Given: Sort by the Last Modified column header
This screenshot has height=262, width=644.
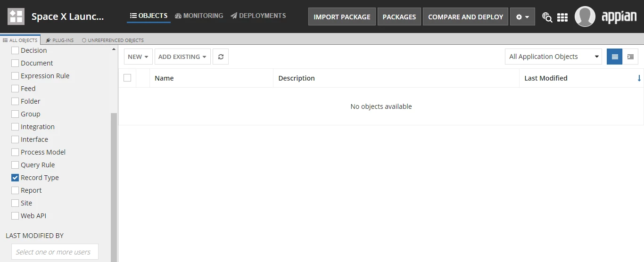Looking at the screenshot, I should point(546,78).
